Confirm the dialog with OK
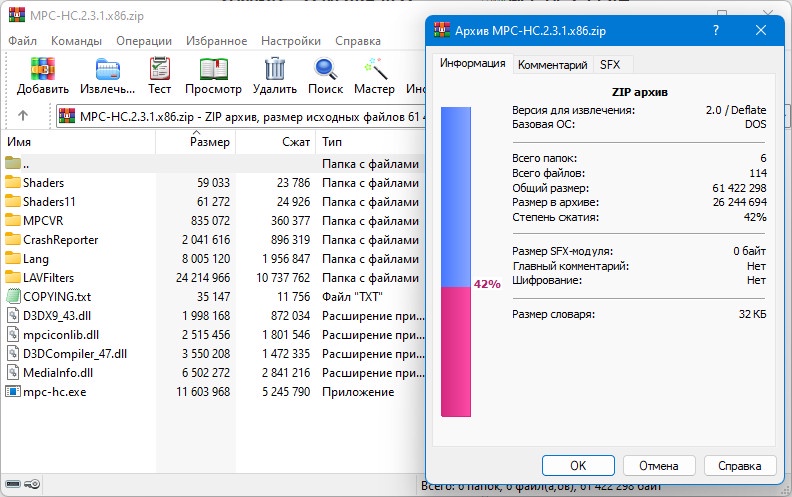This screenshot has width=792, height=497. coord(578,465)
